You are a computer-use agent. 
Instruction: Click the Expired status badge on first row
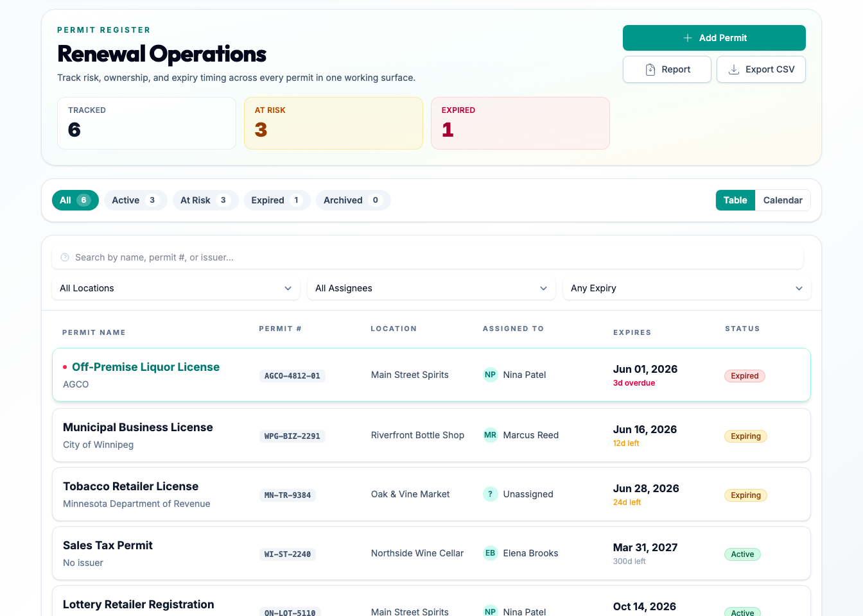(745, 376)
